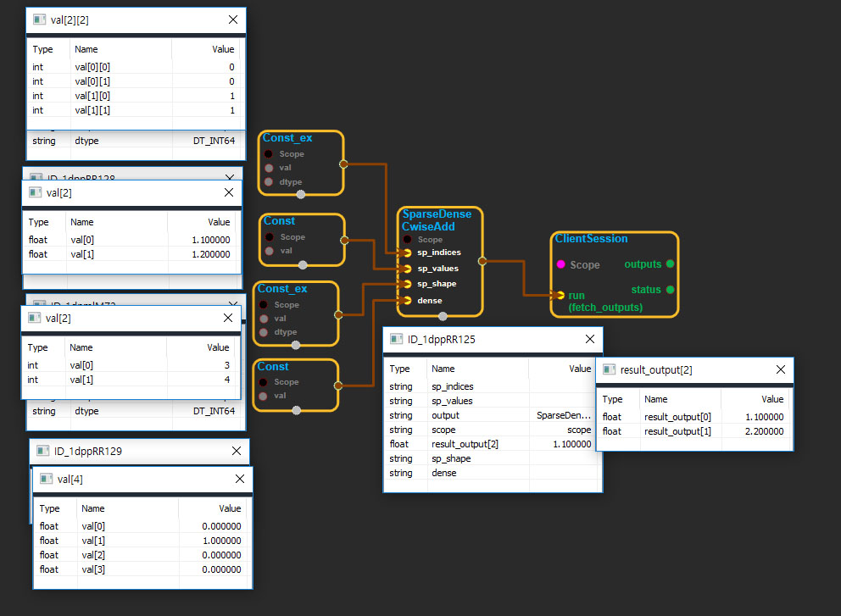Open the window icon menu of result_output[2]
This screenshot has width=841, height=616.
(x=609, y=370)
